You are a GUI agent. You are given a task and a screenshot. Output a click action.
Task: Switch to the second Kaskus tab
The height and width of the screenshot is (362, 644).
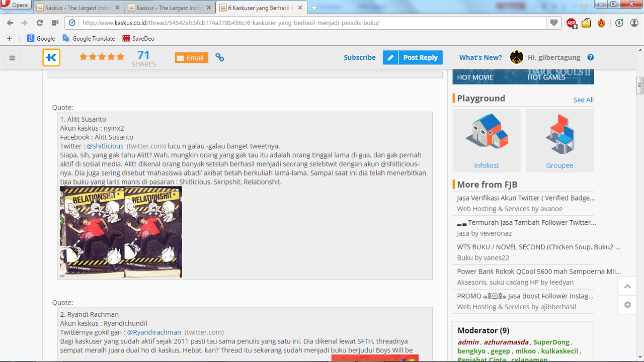pyautogui.click(x=171, y=8)
